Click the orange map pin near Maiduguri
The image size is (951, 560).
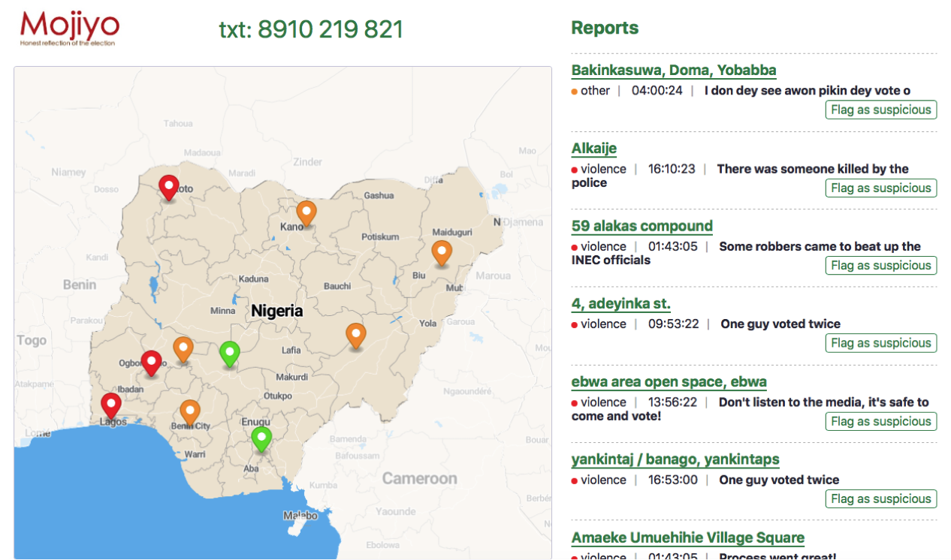(x=442, y=254)
